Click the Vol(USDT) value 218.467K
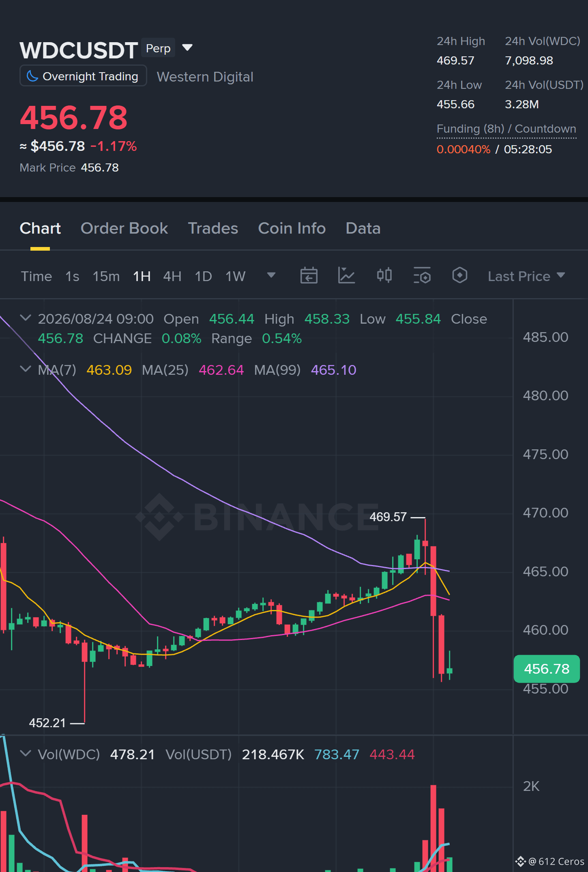588x872 pixels. click(x=273, y=754)
